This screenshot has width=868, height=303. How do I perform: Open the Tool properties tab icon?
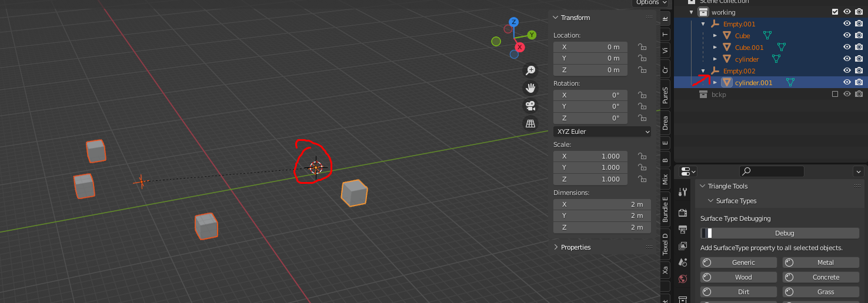click(x=683, y=192)
